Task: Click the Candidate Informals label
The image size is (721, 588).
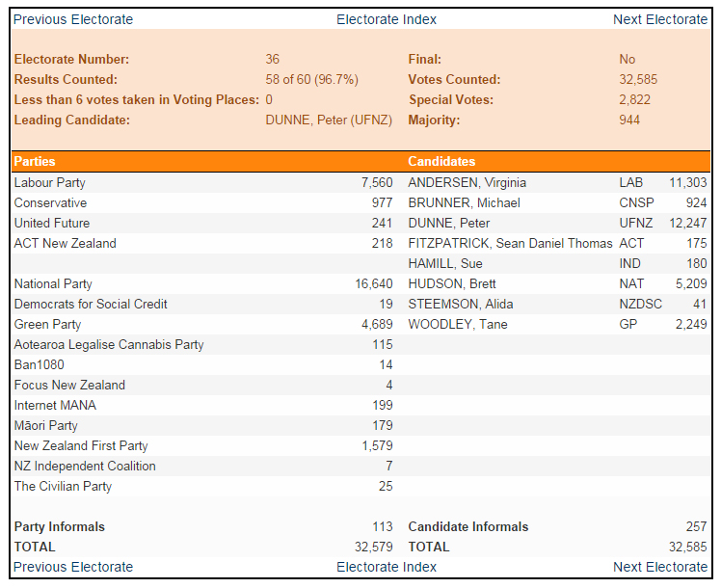Action: pyautogui.click(x=468, y=526)
